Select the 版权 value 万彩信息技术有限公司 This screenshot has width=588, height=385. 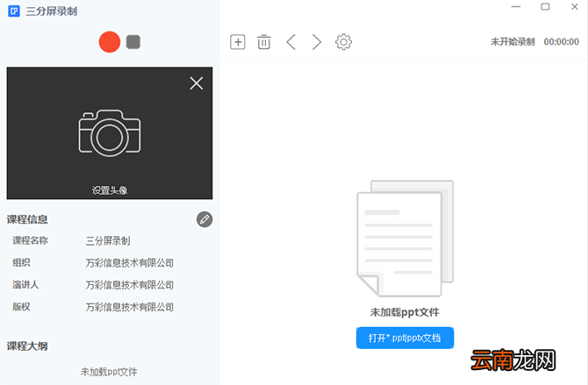130,307
